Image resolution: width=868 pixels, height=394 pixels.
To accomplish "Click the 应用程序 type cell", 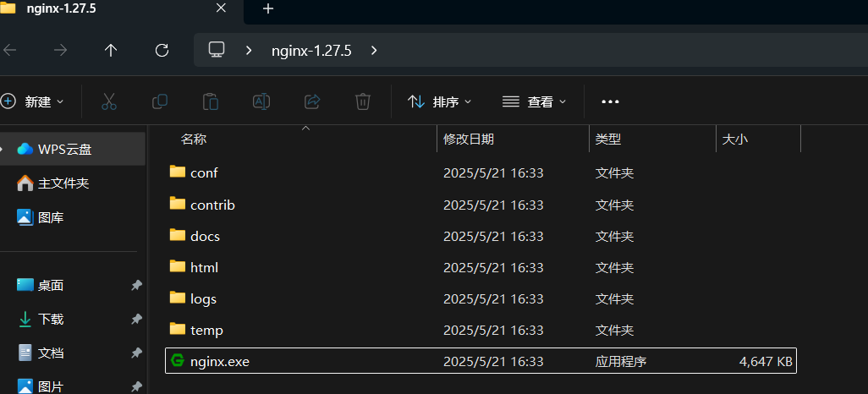I will (x=621, y=362).
